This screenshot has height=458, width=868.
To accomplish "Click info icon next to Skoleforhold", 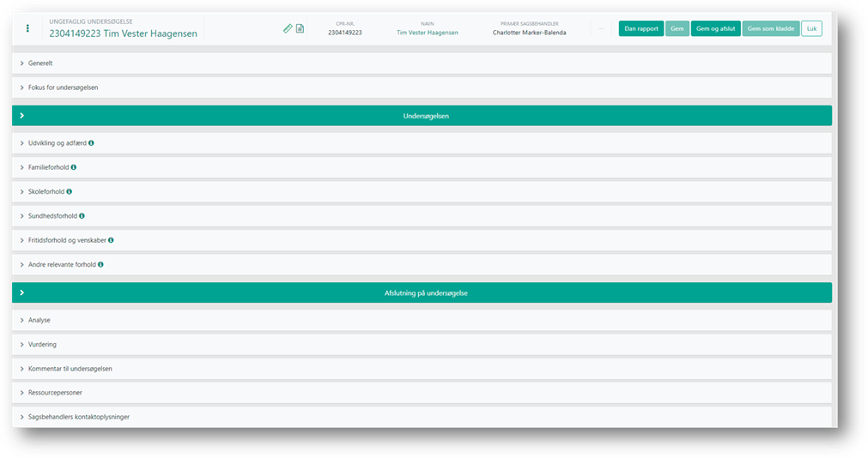I will (70, 191).
